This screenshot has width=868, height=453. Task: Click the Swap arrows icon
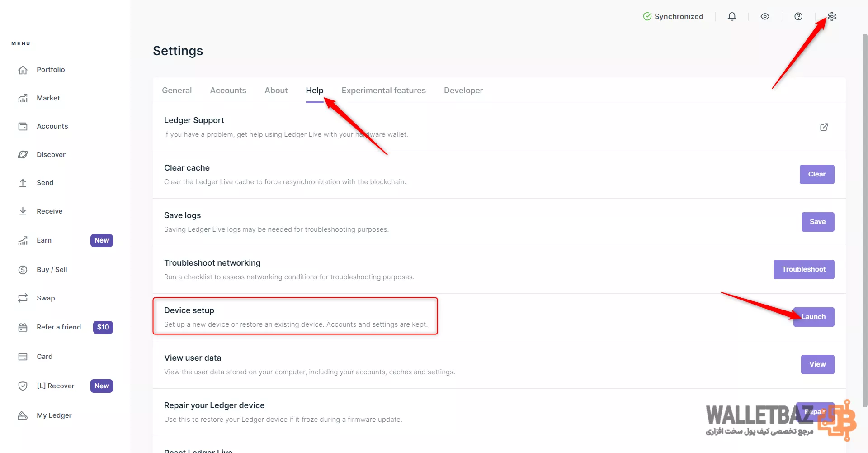pyautogui.click(x=23, y=298)
